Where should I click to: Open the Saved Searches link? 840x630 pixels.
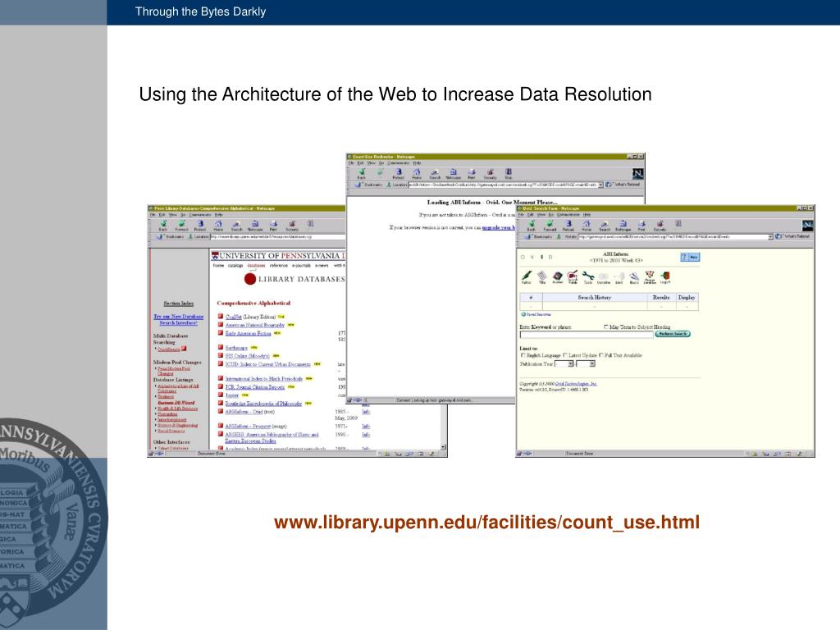[536, 314]
